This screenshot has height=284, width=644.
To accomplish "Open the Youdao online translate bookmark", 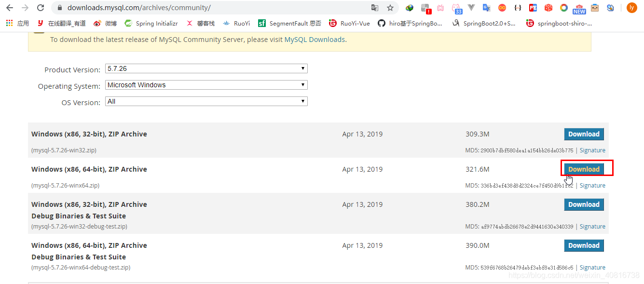I will [x=61, y=23].
